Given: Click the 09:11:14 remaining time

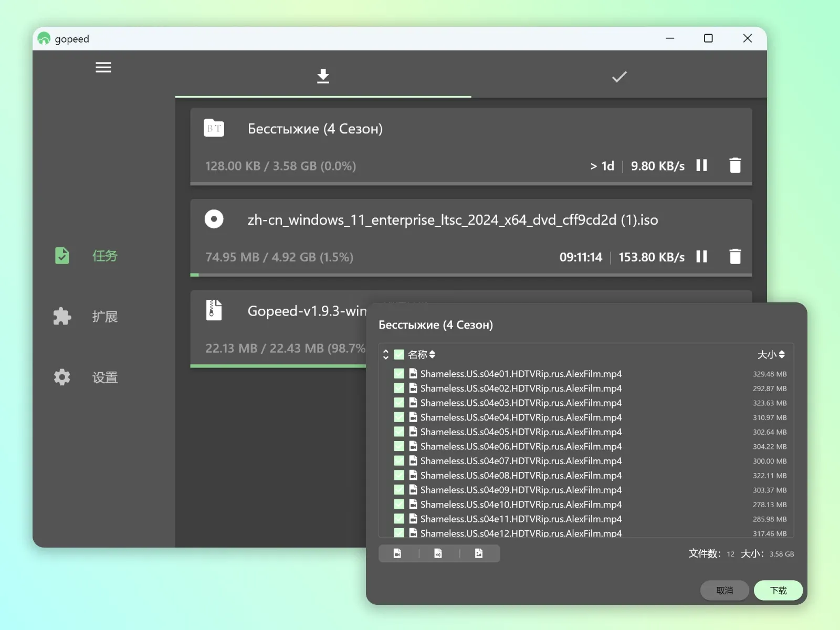Looking at the screenshot, I should [581, 257].
